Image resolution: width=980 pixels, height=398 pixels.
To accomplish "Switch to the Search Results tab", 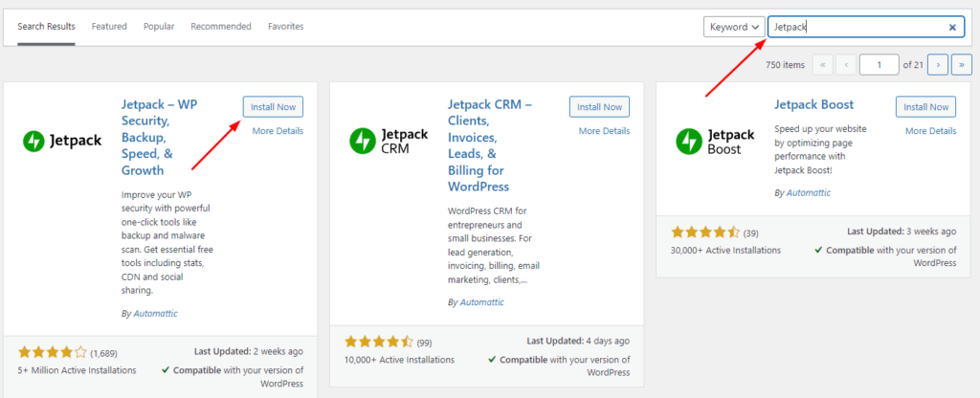I will point(46,26).
